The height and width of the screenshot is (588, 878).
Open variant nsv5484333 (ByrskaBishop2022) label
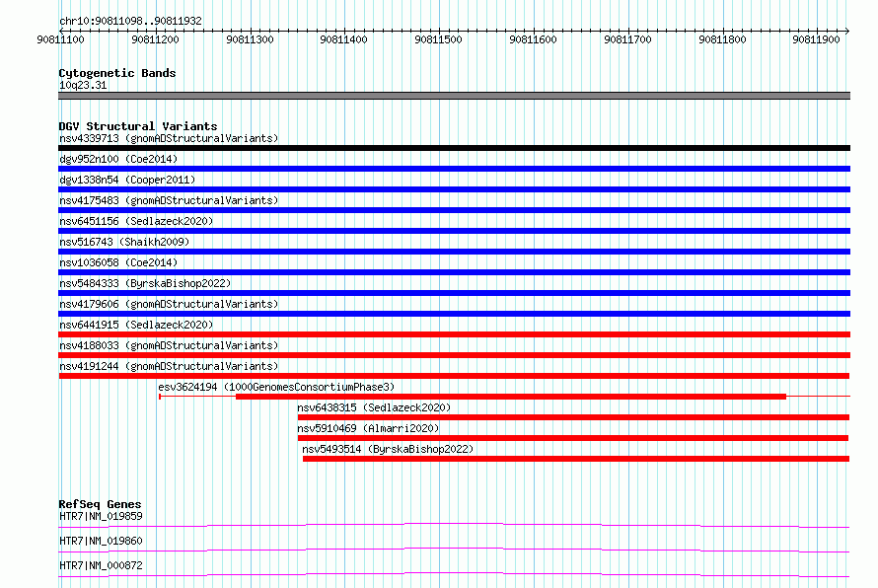click(x=145, y=283)
